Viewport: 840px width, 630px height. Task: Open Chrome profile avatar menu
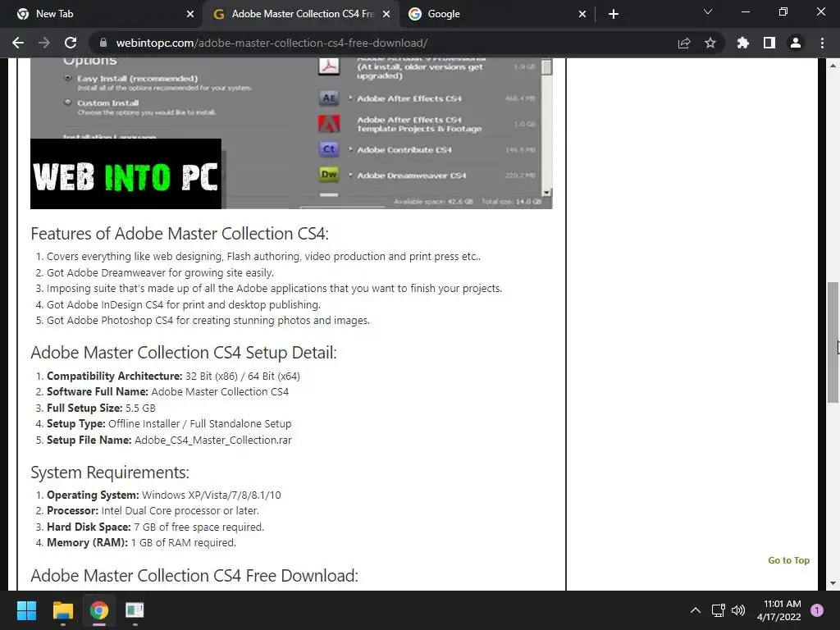click(x=796, y=43)
